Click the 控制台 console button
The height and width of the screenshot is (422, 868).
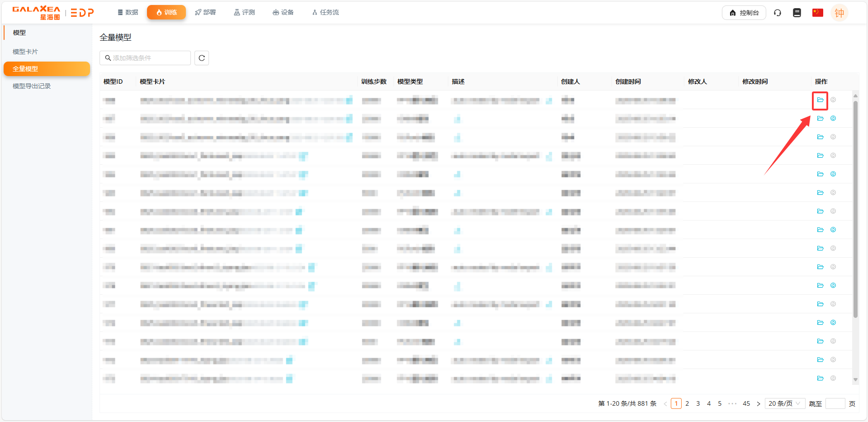click(x=744, y=13)
